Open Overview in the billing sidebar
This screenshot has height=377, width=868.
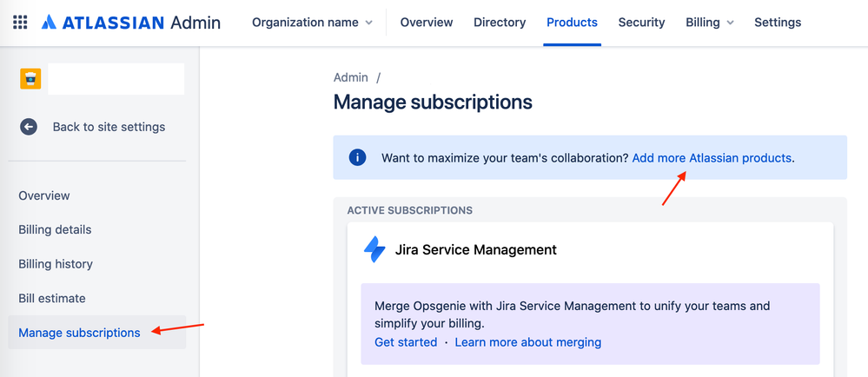44,196
